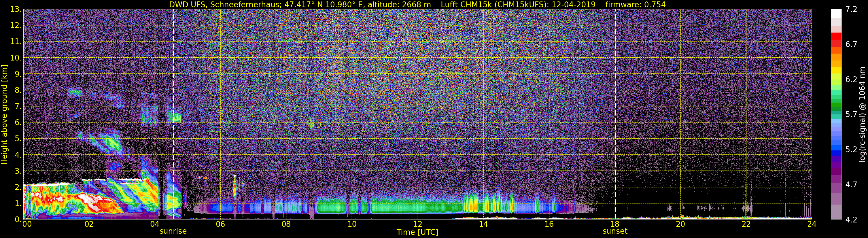Click the colorbar value '6.2'
The image size is (868, 238).
(851, 80)
